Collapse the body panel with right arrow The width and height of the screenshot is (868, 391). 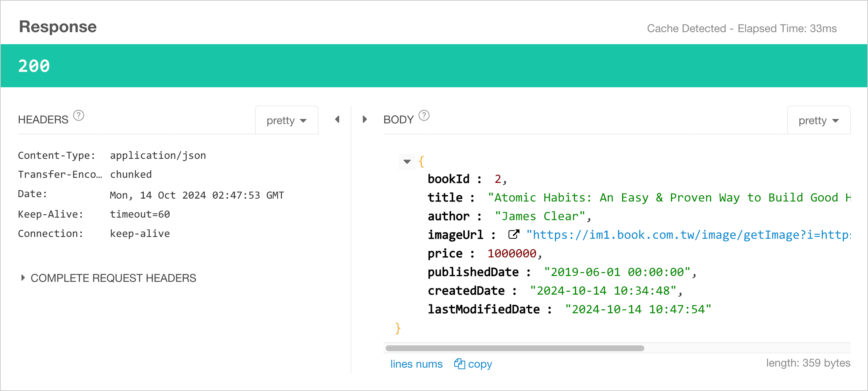coord(364,119)
